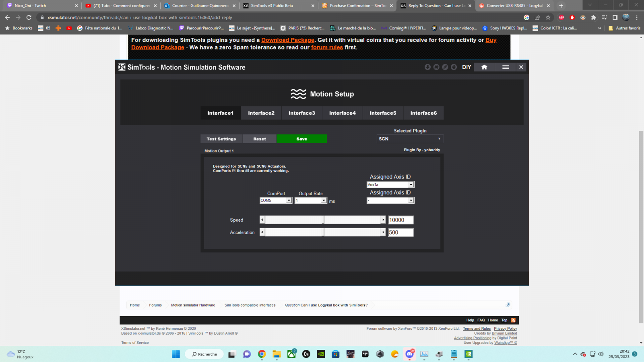Viewport: 644px width, 362px height.
Task: Click the red hand blocker extension icon
Action: coord(572,17)
